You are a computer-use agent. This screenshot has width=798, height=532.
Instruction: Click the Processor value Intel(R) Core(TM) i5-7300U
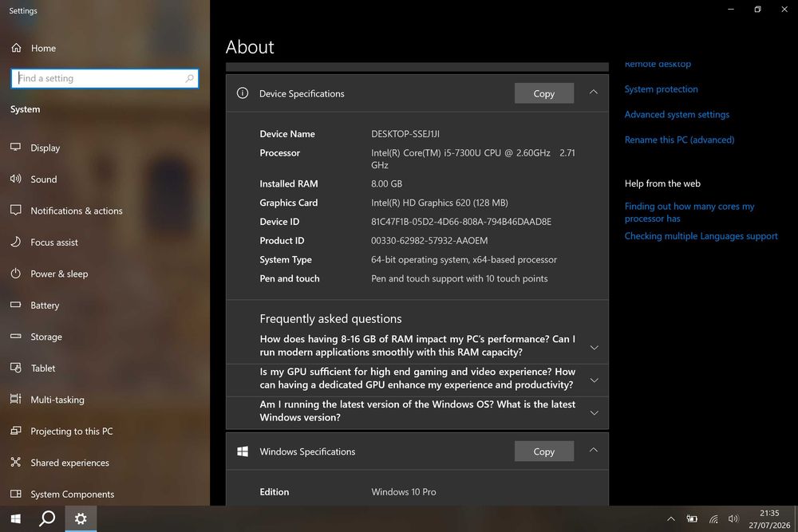click(472, 159)
